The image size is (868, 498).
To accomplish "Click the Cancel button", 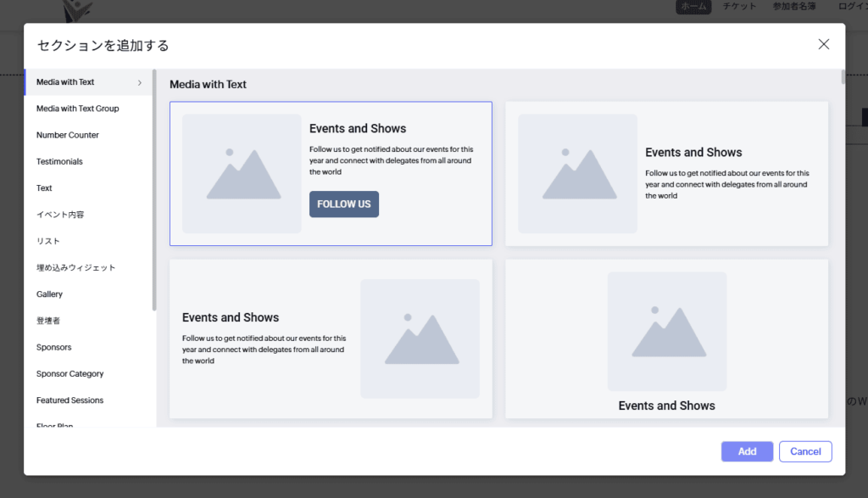I will [x=805, y=451].
